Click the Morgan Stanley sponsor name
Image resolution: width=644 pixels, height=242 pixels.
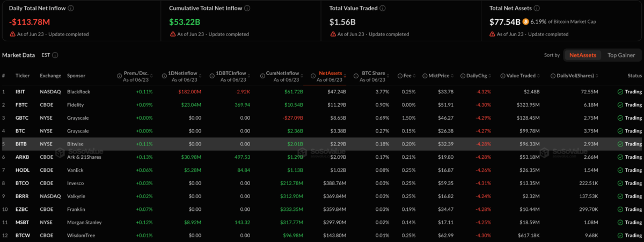coord(84,222)
